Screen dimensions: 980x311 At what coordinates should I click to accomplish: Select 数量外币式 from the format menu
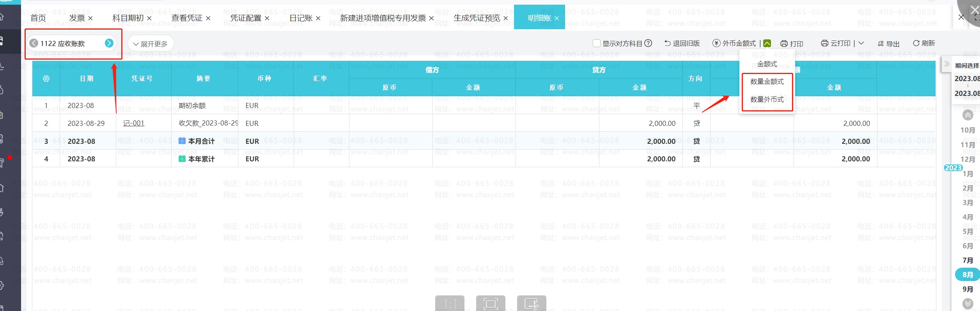[x=767, y=99]
